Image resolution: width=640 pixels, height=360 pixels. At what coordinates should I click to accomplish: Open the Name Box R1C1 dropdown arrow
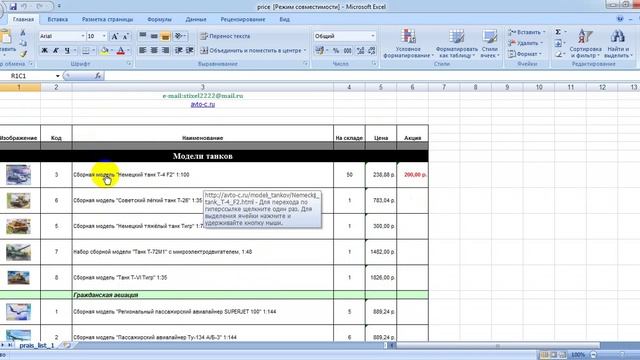pos(58,76)
